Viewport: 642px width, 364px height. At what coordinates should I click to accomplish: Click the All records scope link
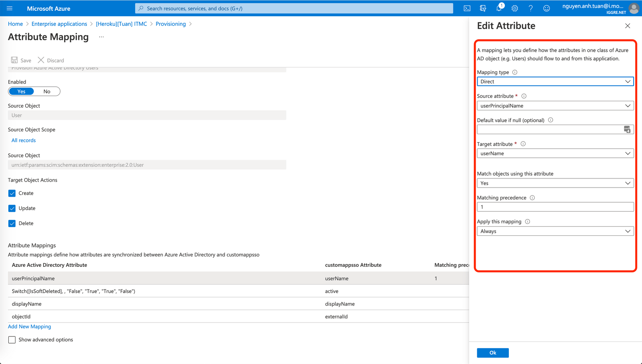click(24, 140)
